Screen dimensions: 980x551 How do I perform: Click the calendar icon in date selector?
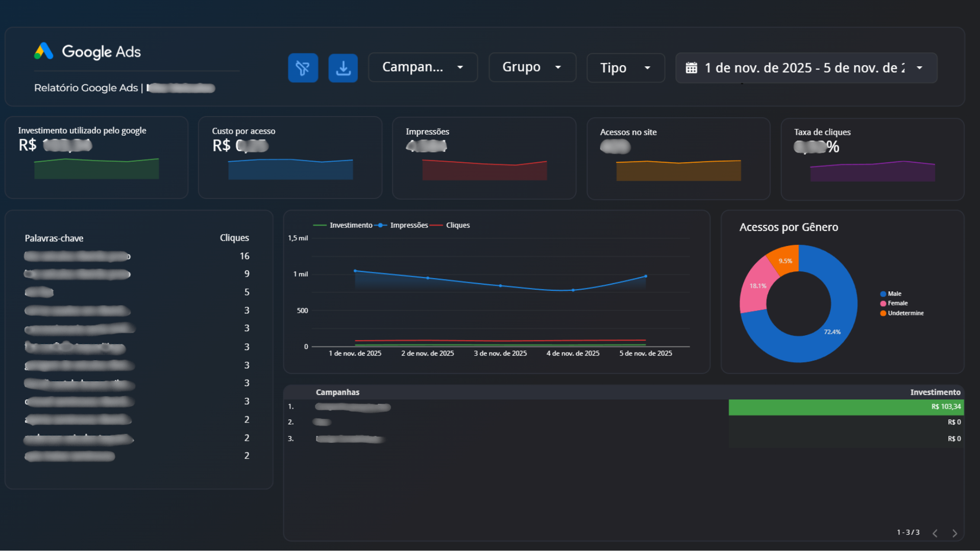[691, 68]
